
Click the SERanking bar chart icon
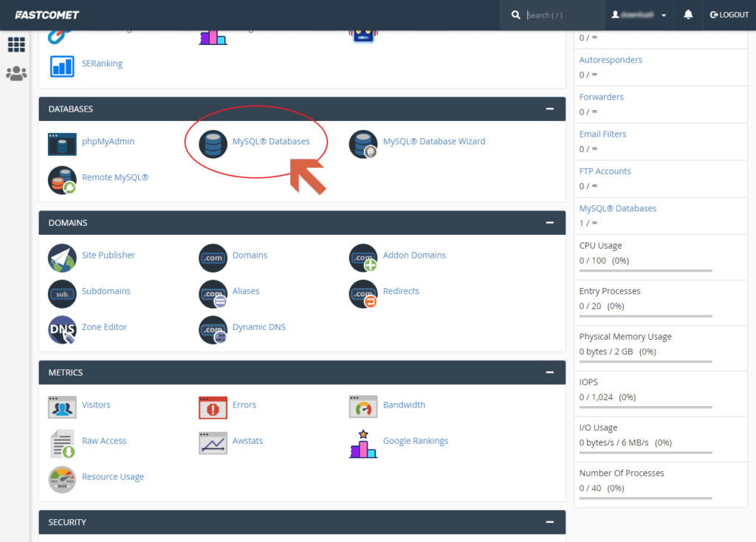[62, 66]
